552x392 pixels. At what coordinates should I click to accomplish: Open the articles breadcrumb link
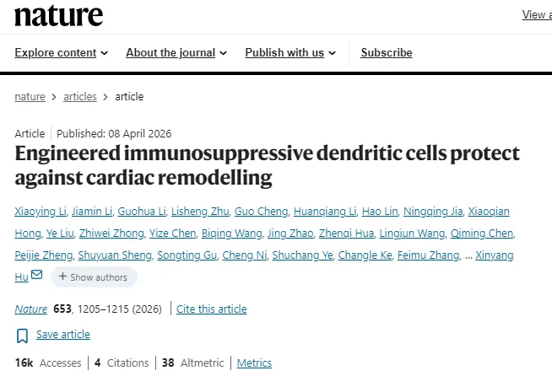pos(80,97)
